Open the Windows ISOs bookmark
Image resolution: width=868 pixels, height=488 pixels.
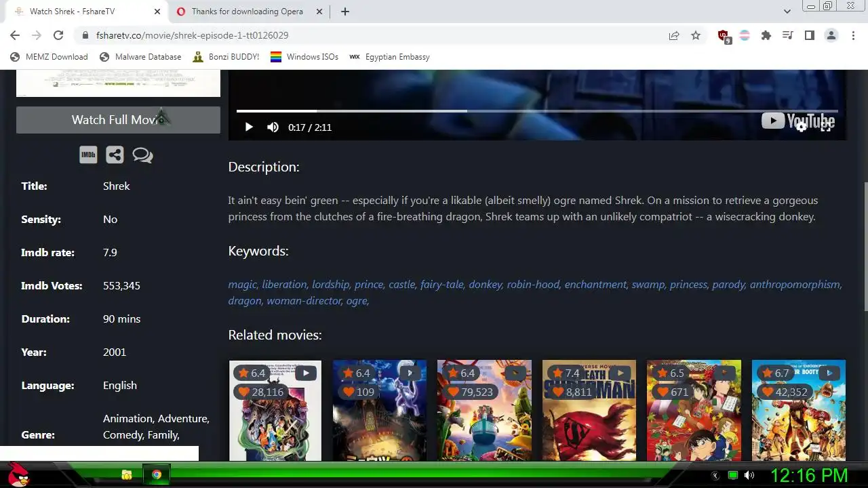[x=304, y=57]
